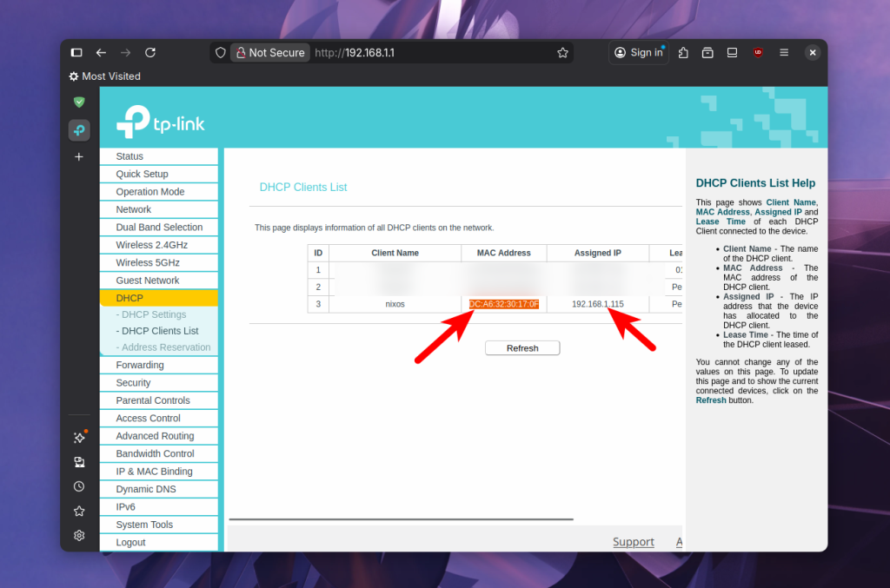Image resolution: width=890 pixels, height=588 pixels.
Task: Go back to previous page
Action: pyautogui.click(x=101, y=53)
